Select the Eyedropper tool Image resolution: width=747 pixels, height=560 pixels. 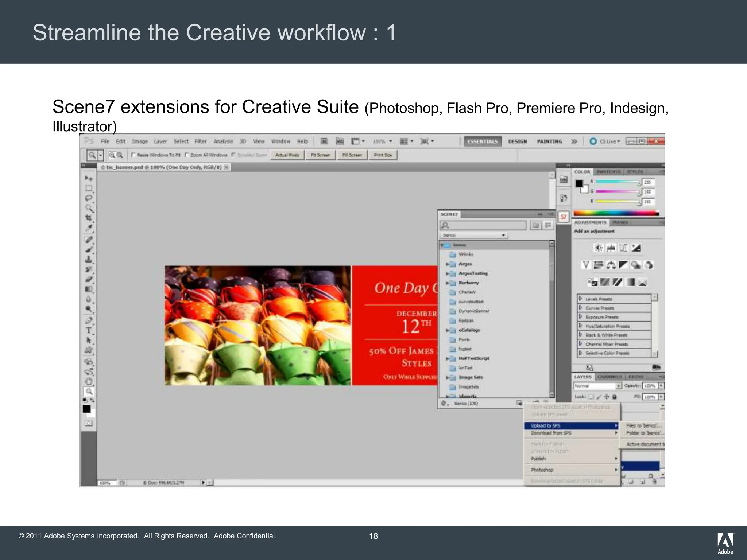tap(89, 228)
